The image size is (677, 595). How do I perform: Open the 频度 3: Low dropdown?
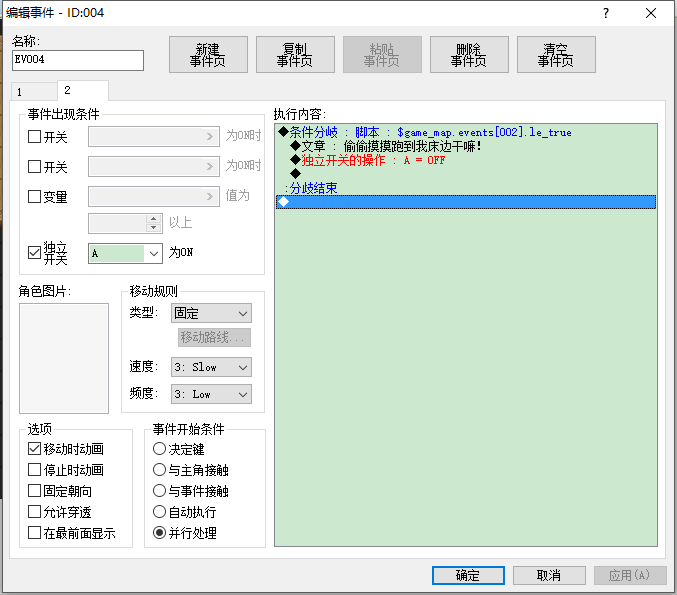(211, 394)
